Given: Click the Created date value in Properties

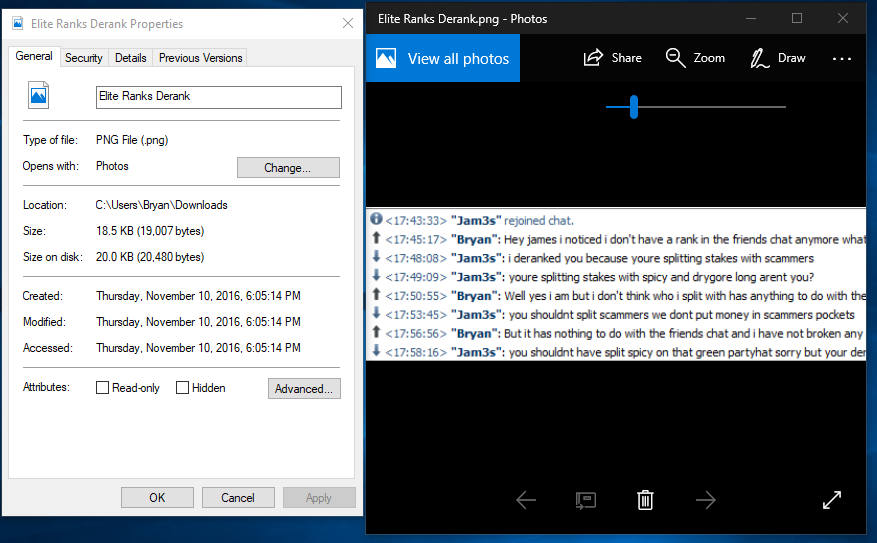Looking at the screenshot, I should point(198,296).
